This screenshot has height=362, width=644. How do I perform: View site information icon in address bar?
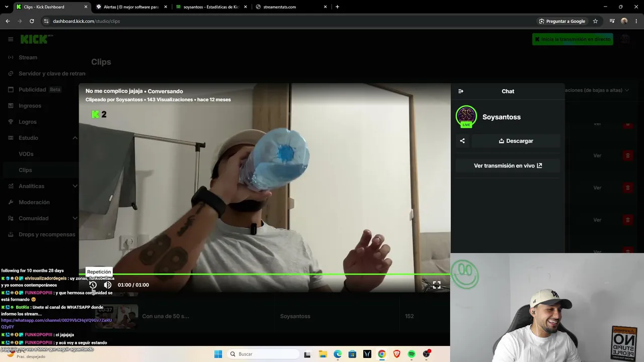pyautogui.click(x=46, y=21)
